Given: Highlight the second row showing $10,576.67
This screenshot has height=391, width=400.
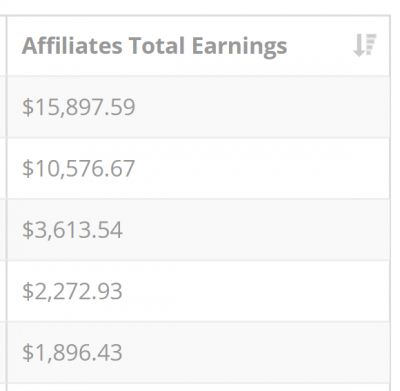Looking at the screenshot, I should pos(198,168).
